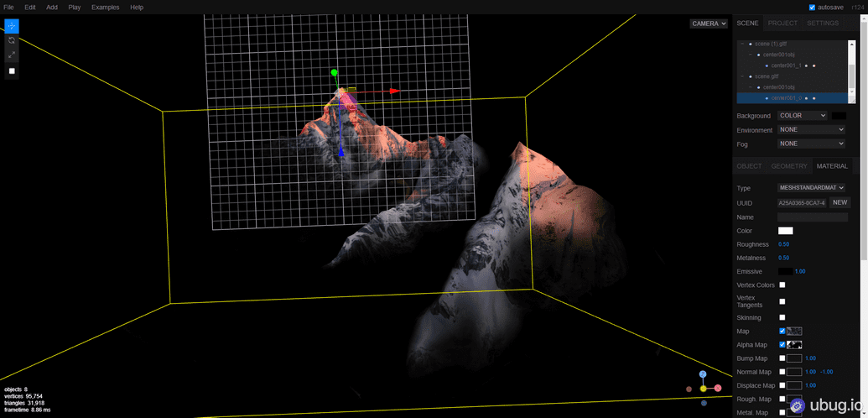Viewport: 868px width, 418px height.
Task: Switch to the GEOMETRY tab
Action: pyautogui.click(x=789, y=166)
